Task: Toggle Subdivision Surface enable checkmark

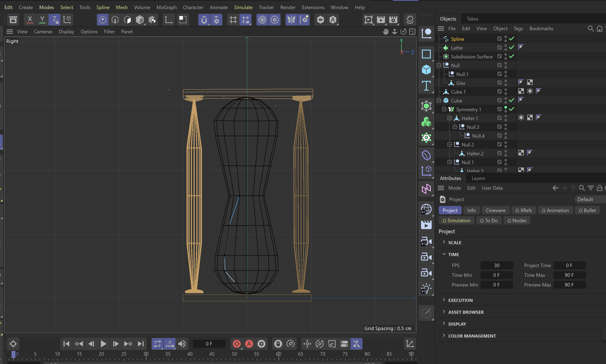Action: point(512,57)
